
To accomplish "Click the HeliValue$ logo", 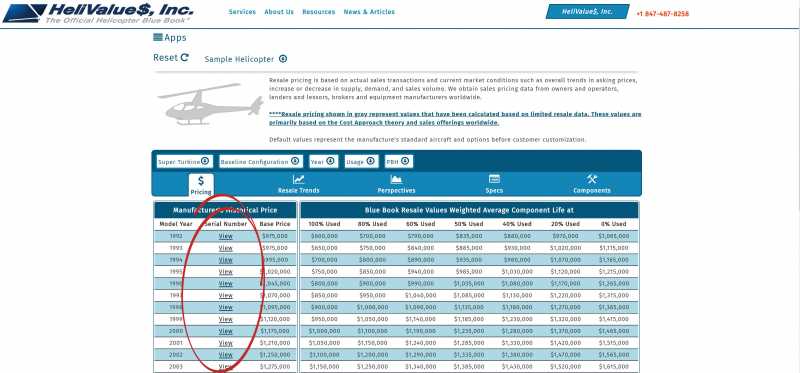I will (98, 13).
